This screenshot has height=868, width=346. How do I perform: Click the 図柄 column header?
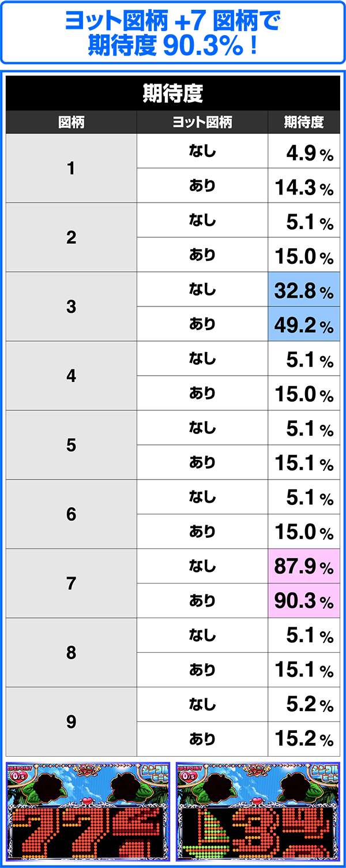point(72,122)
